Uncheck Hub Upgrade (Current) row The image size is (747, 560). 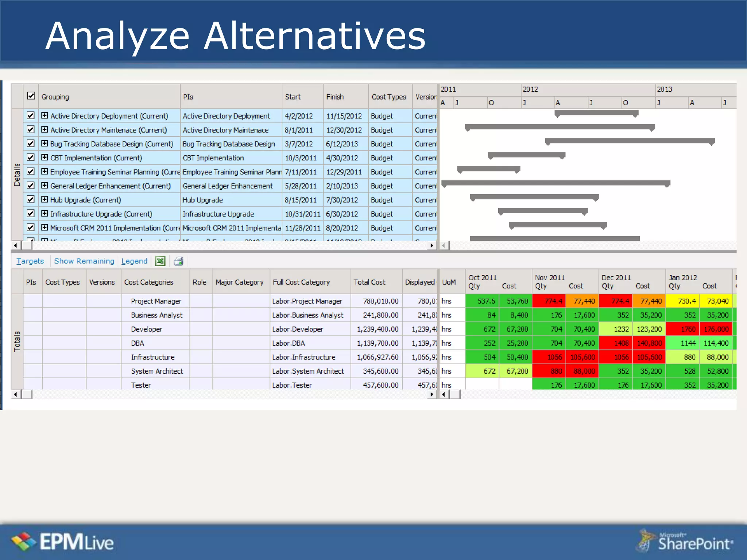(x=31, y=199)
